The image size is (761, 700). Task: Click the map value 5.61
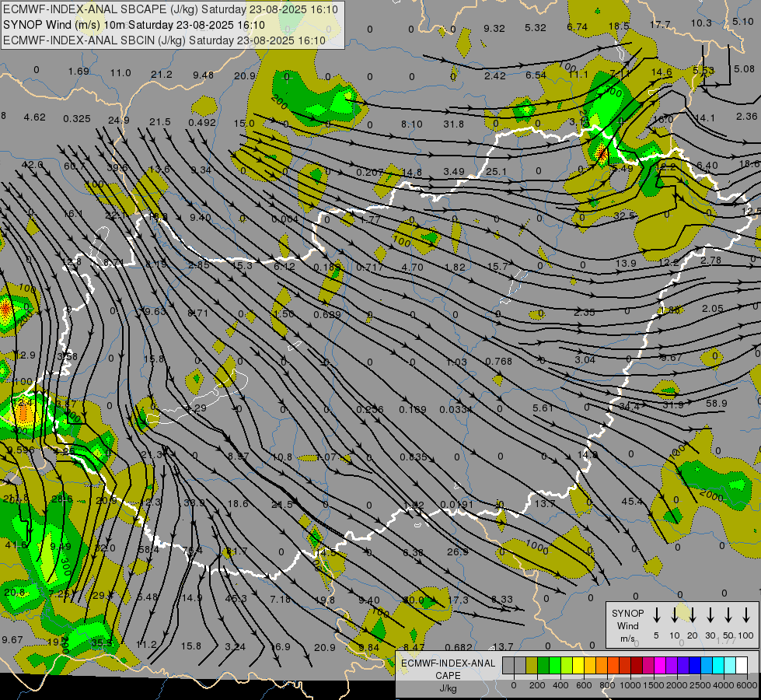[543, 408]
